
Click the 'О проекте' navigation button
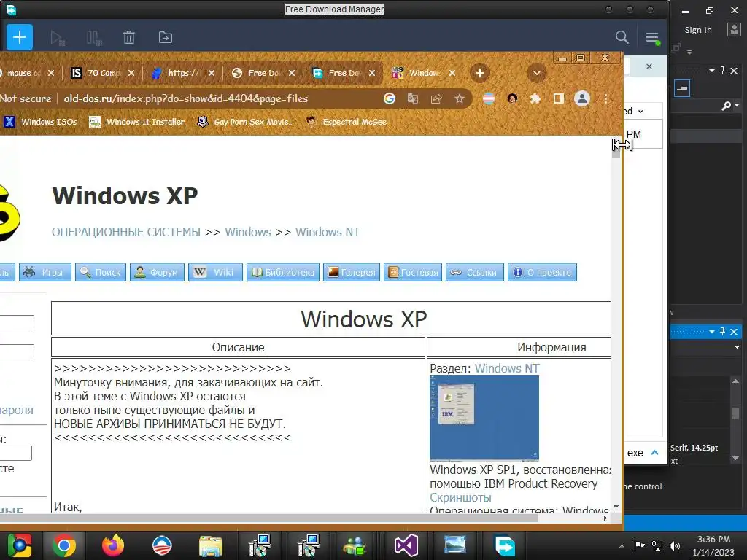click(542, 273)
